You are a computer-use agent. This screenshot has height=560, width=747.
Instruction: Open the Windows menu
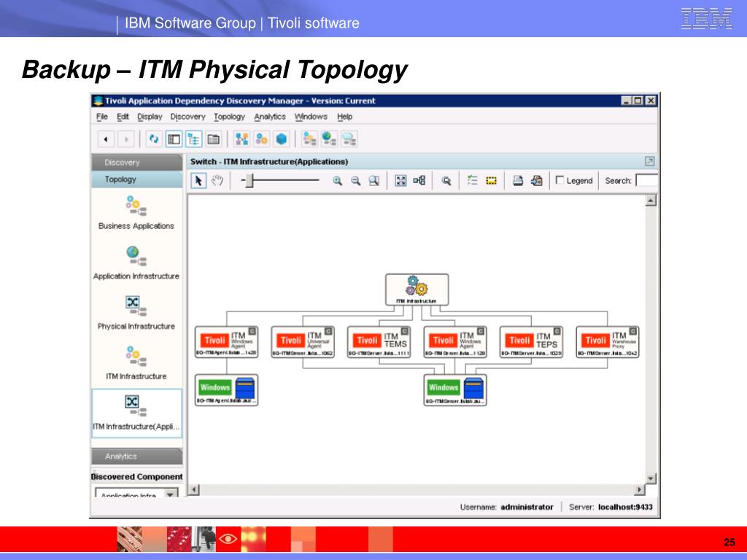(x=311, y=117)
